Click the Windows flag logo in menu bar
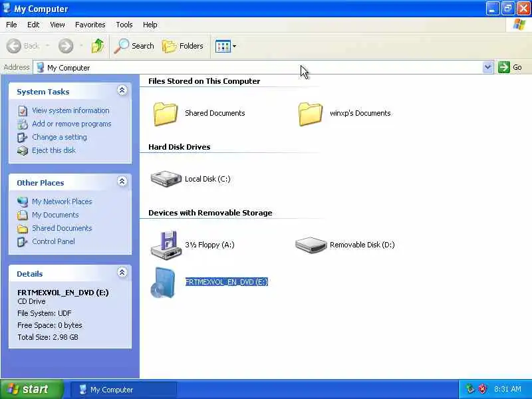Viewport: 532px width, 399px height. [519, 25]
